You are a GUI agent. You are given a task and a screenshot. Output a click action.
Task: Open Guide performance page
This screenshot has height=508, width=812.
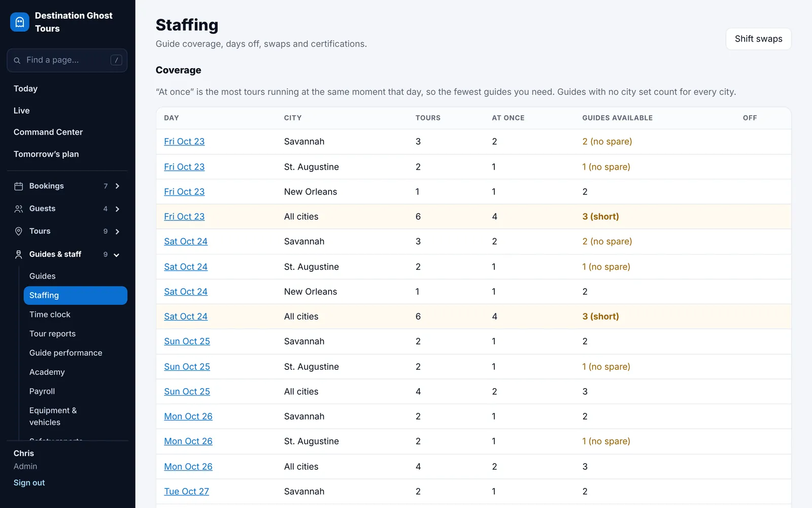pyautogui.click(x=66, y=353)
